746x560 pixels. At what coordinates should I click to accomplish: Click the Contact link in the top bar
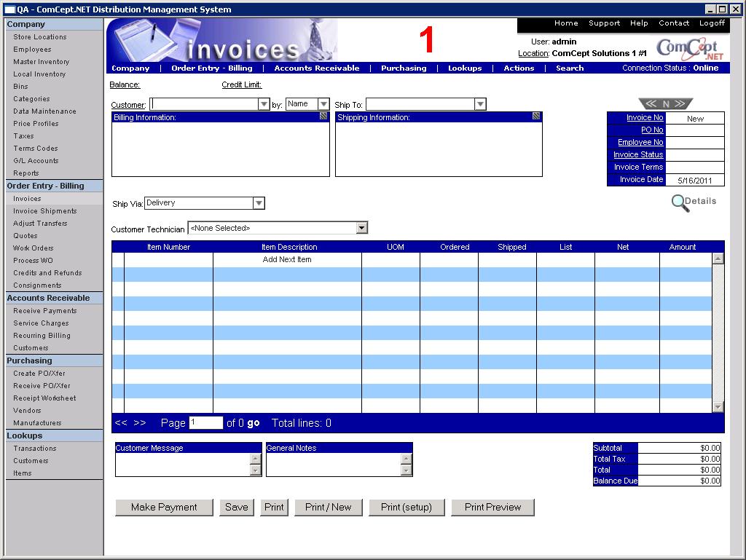coord(674,23)
